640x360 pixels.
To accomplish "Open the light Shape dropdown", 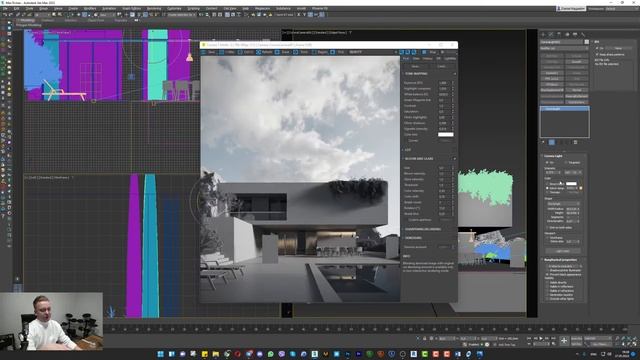I will pos(564,204).
